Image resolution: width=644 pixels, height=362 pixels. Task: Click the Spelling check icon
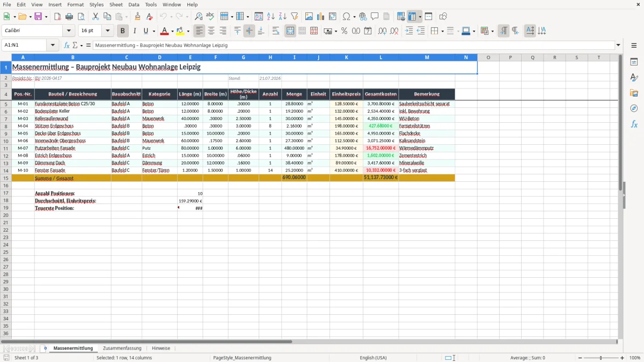[210, 17]
